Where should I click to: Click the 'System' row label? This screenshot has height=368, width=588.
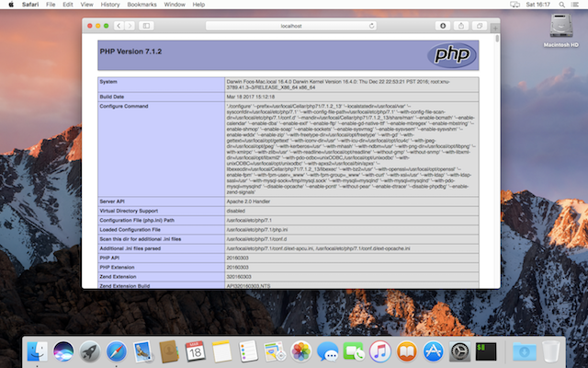[x=108, y=82]
